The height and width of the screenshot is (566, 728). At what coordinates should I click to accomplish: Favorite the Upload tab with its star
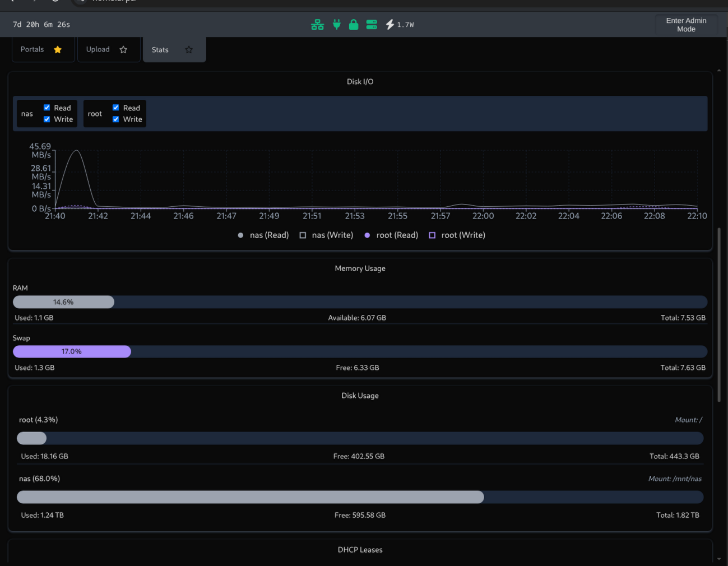tap(123, 50)
